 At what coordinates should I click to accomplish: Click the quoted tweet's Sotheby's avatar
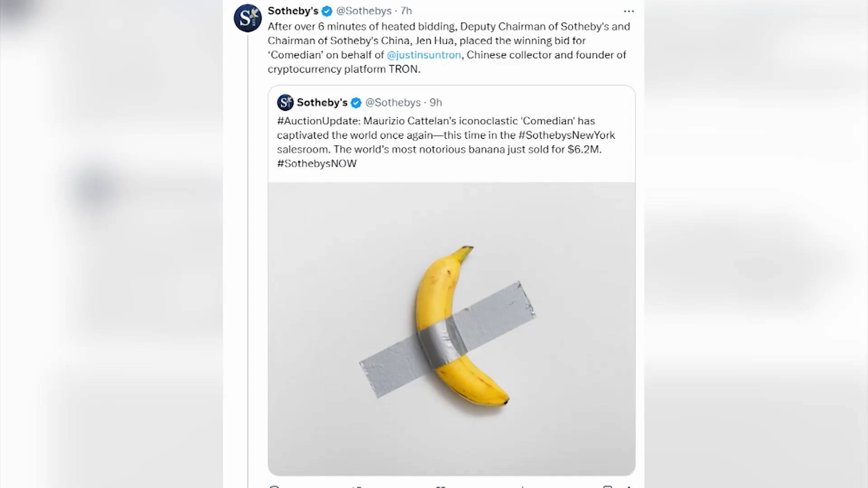coord(285,103)
